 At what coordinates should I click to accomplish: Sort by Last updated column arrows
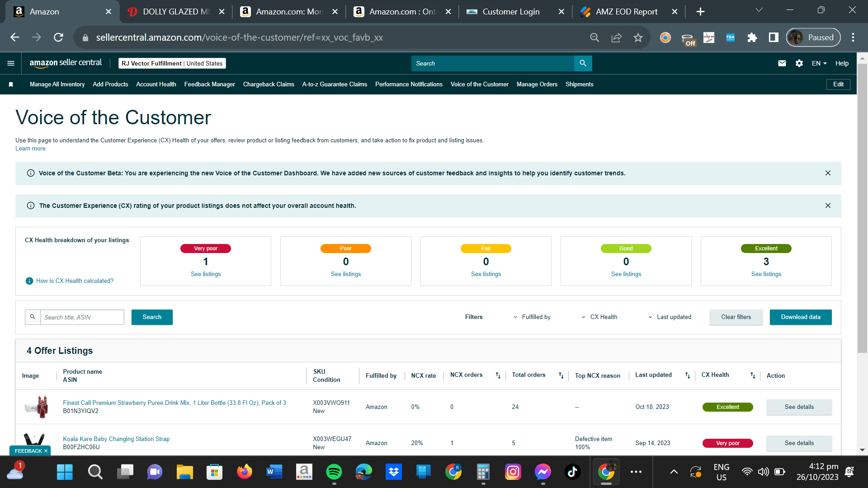[x=687, y=375]
